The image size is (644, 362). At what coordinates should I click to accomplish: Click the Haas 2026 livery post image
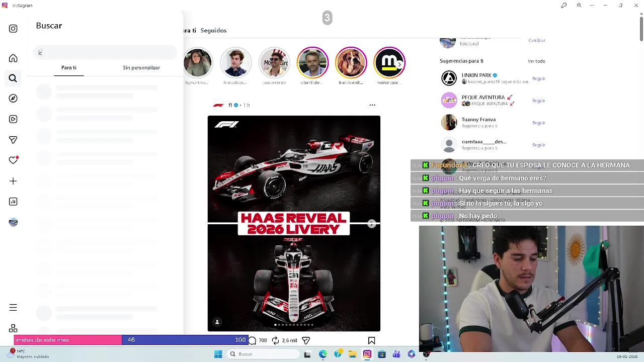tap(294, 224)
